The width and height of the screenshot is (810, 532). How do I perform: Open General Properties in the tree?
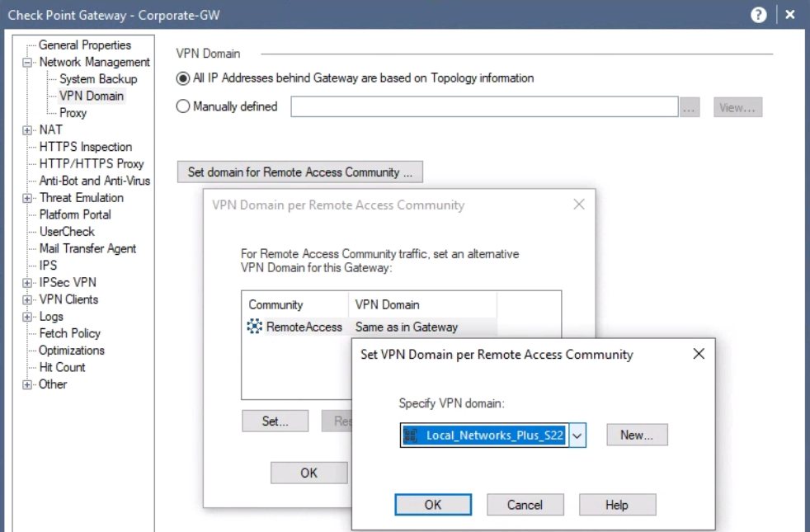(x=85, y=45)
